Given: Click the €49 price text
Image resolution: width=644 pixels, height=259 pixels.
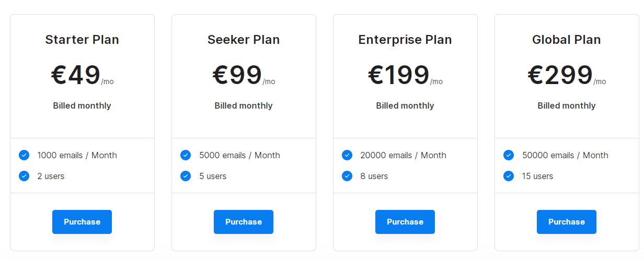Looking at the screenshot, I should point(76,75).
